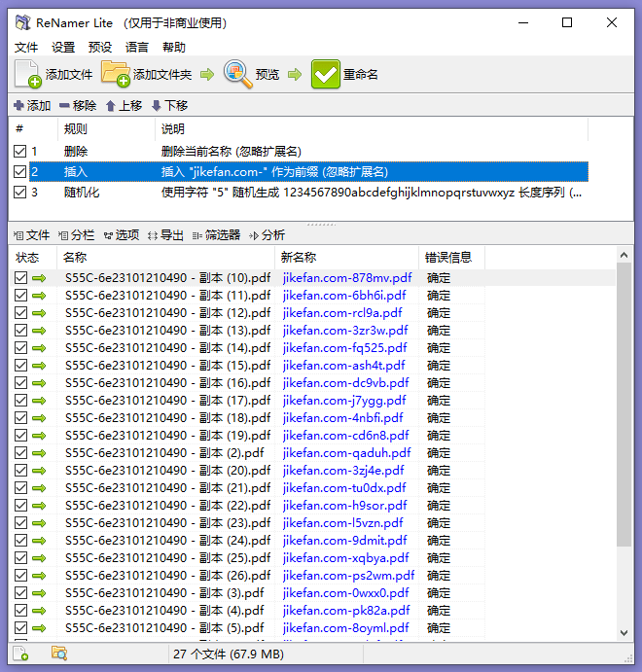Toggle the checkbox for 副本 (2).pdf

20,453
